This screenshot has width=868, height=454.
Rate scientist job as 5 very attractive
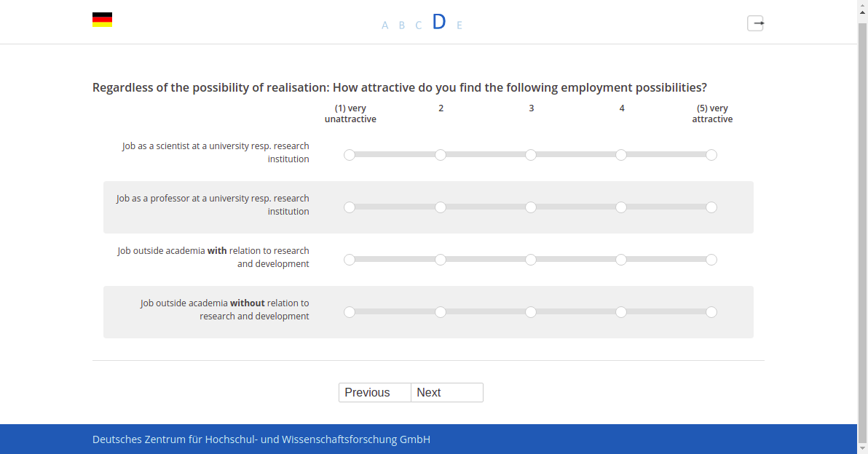point(711,155)
